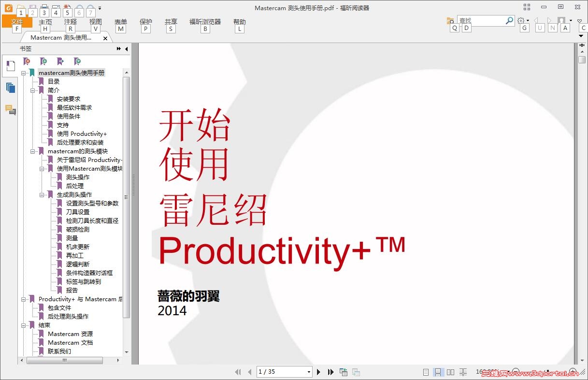Collapse the Productivity+ 与 Mastercam branch
The image size is (588, 380).
pos(24,299)
